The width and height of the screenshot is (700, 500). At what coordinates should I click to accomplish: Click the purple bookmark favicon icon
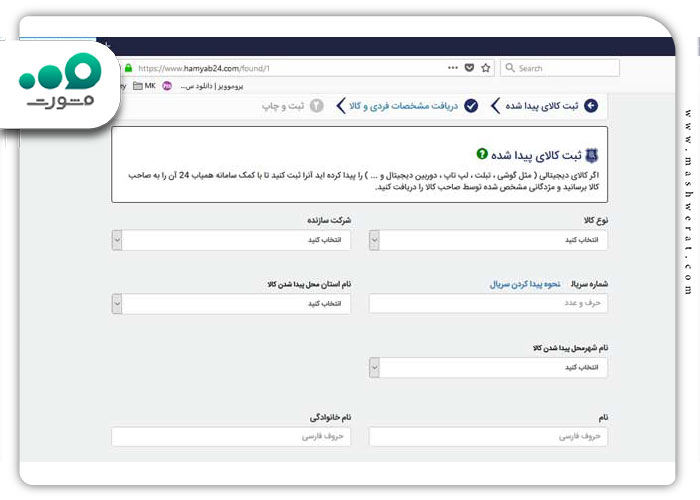(167, 86)
